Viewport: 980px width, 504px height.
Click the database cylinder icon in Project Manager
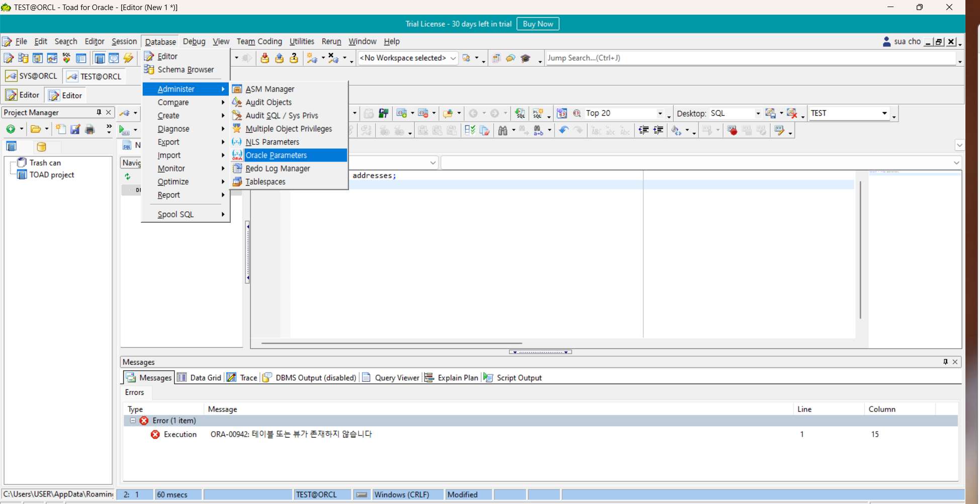click(41, 147)
